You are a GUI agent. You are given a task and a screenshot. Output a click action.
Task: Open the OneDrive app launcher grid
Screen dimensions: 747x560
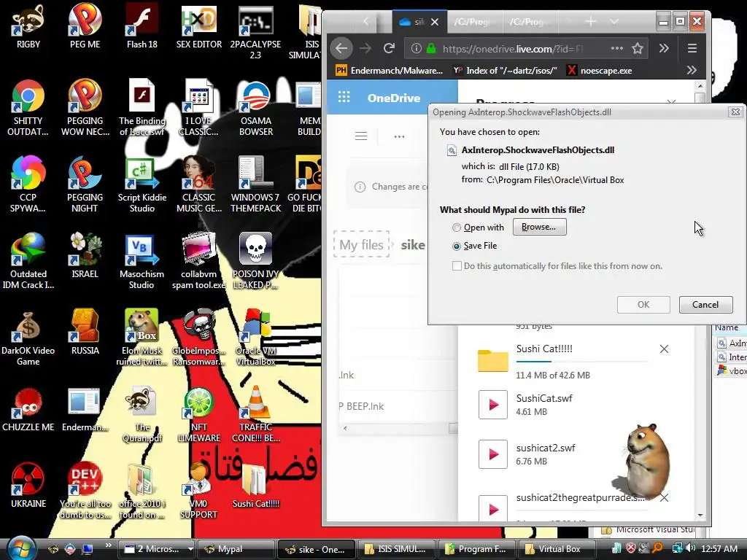[x=344, y=98]
